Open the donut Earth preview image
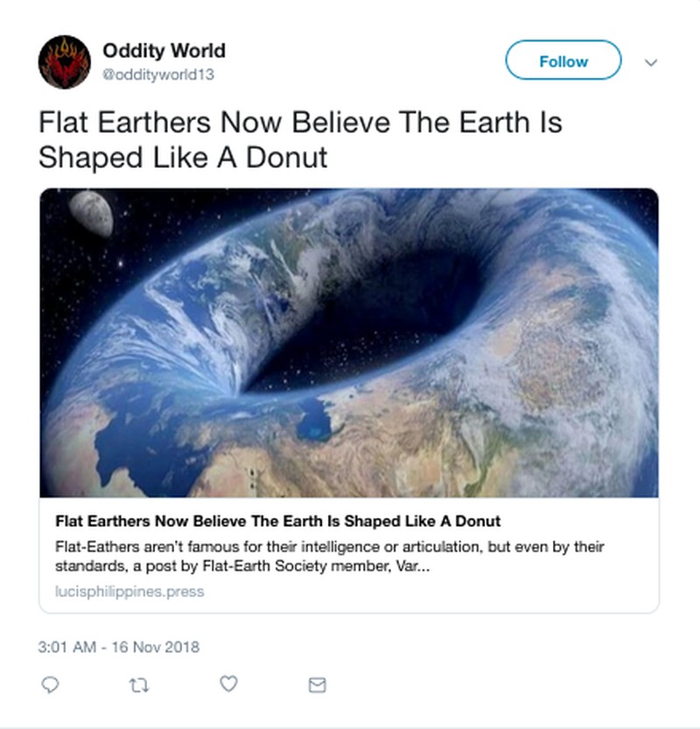 point(348,342)
